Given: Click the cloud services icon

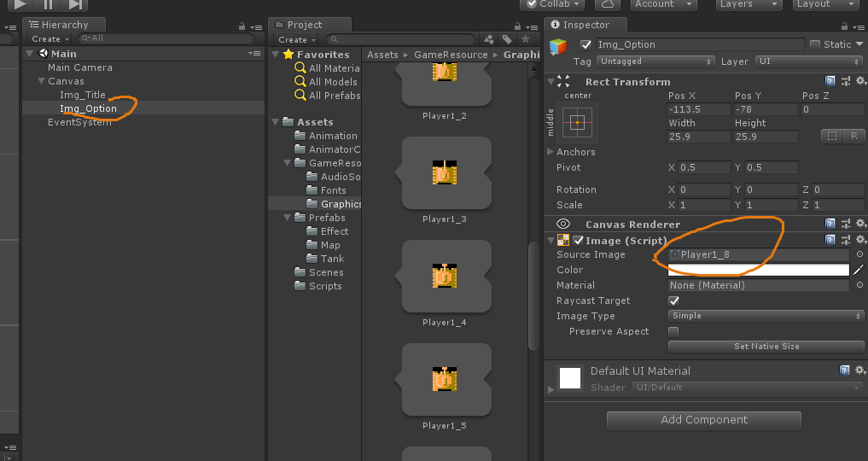Looking at the screenshot, I should click(608, 4).
